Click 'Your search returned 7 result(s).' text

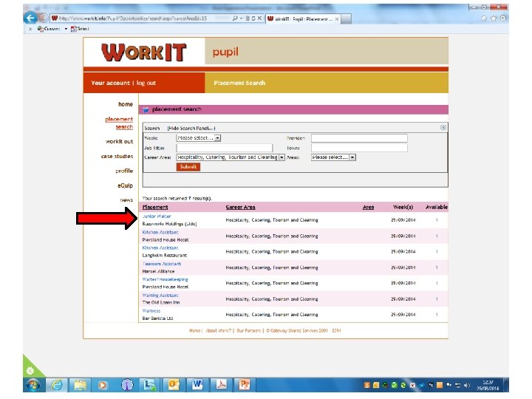[x=177, y=198]
